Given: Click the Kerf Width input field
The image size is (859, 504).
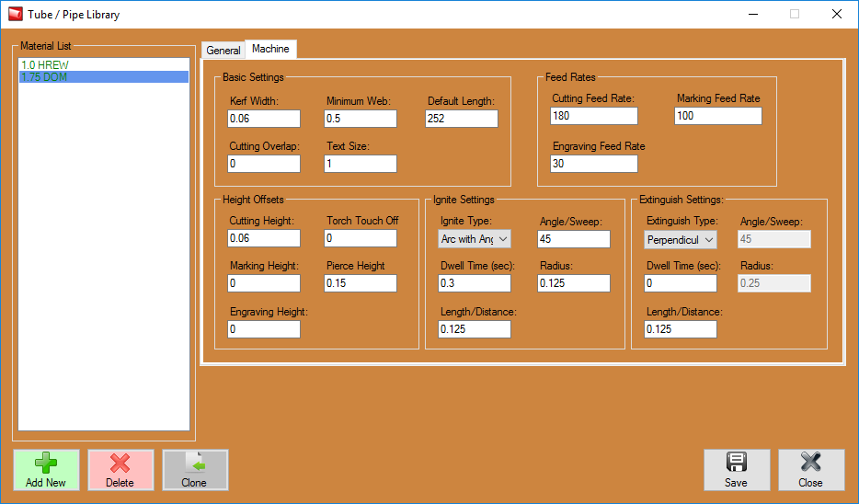Looking at the screenshot, I should pos(264,119).
